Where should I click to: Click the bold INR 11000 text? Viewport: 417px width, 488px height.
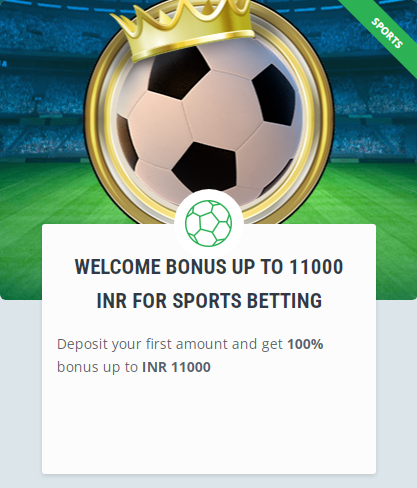[x=176, y=367]
